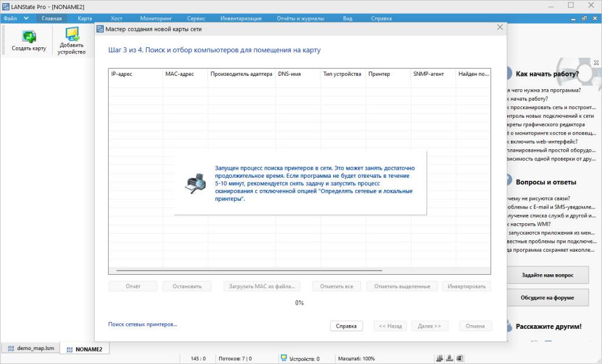Sort by the DNS-имя column header
This screenshot has height=364, width=602.
(x=298, y=74)
